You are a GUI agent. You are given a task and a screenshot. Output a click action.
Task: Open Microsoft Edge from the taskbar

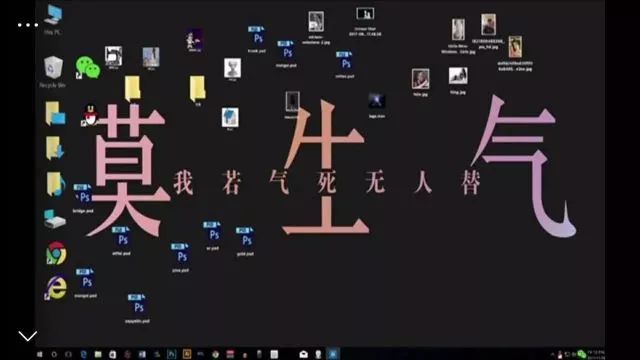pyautogui.click(x=83, y=354)
